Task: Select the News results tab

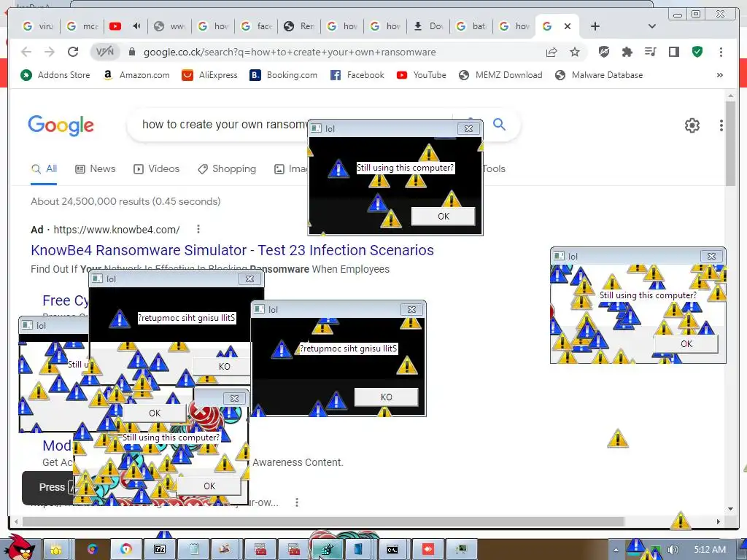Action: point(96,168)
